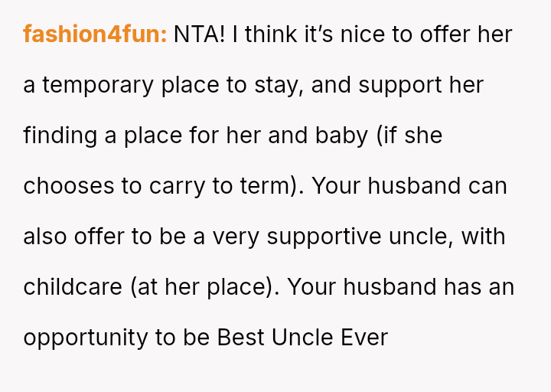Click the word "Best" in last line
This screenshot has width=551, height=392.
(240, 338)
